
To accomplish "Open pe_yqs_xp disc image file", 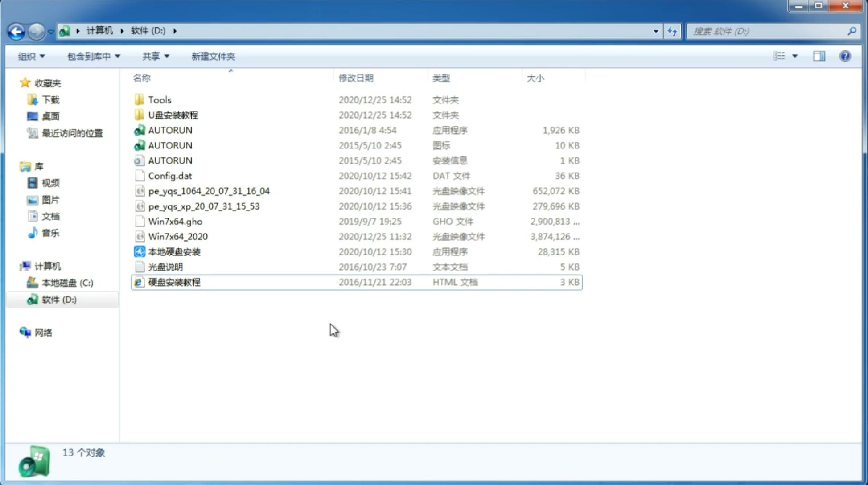I will point(204,206).
